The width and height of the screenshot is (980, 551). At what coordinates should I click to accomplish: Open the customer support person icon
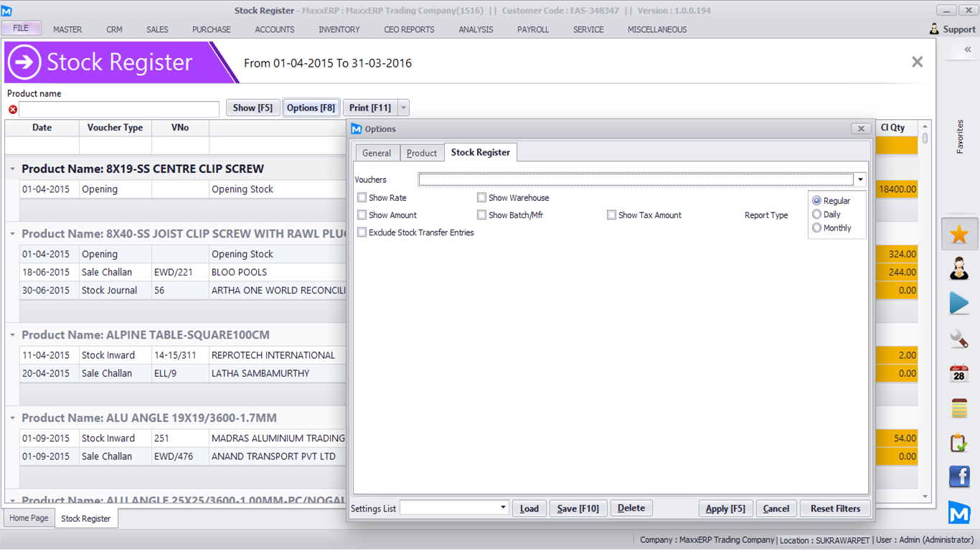(x=959, y=269)
